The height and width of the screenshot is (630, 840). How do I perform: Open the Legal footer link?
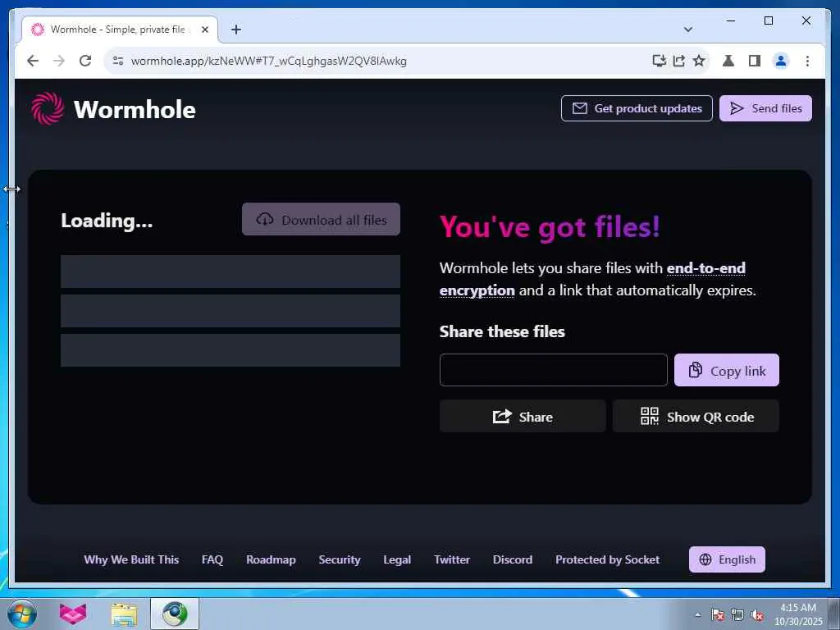397,559
